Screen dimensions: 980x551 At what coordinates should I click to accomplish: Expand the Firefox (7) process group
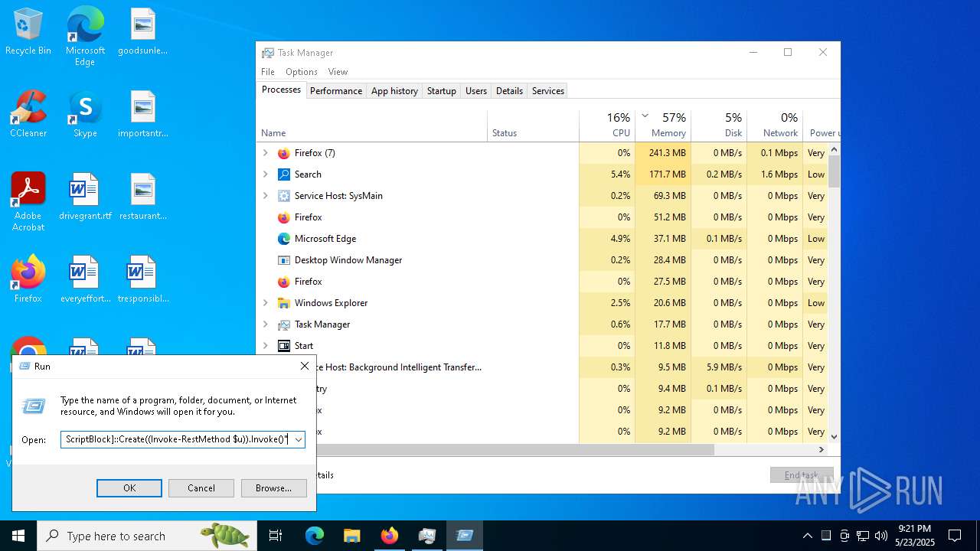(266, 153)
